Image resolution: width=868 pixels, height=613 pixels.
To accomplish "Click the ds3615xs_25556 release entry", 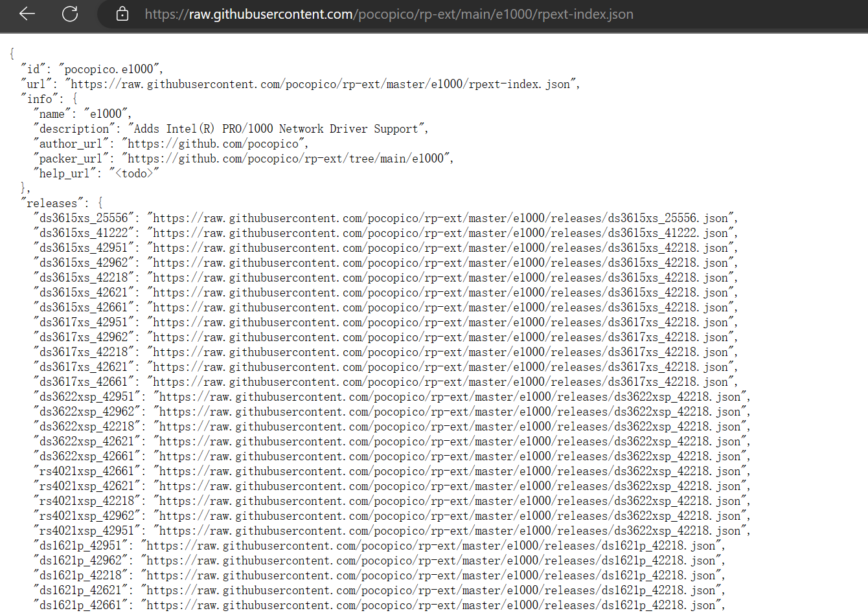I will [x=385, y=218].
